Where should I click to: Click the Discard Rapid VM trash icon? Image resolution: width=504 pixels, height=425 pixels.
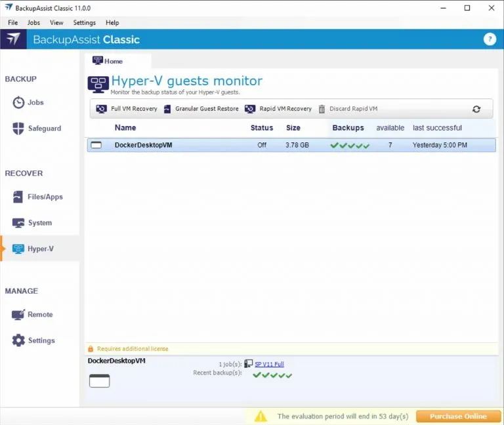pos(322,109)
